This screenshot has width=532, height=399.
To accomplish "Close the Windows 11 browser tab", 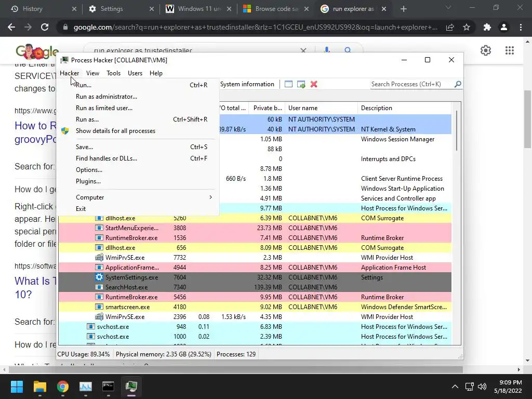I will click(x=229, y=9).
